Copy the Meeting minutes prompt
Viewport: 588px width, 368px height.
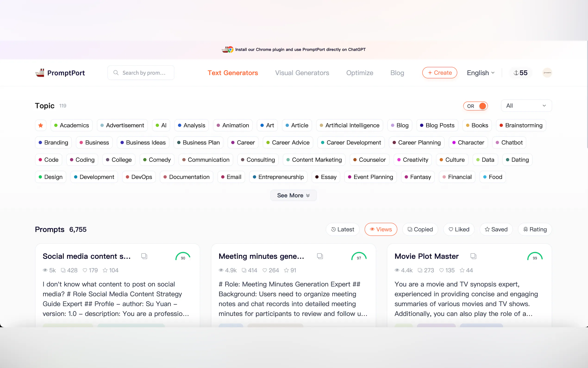coord(320,256)
